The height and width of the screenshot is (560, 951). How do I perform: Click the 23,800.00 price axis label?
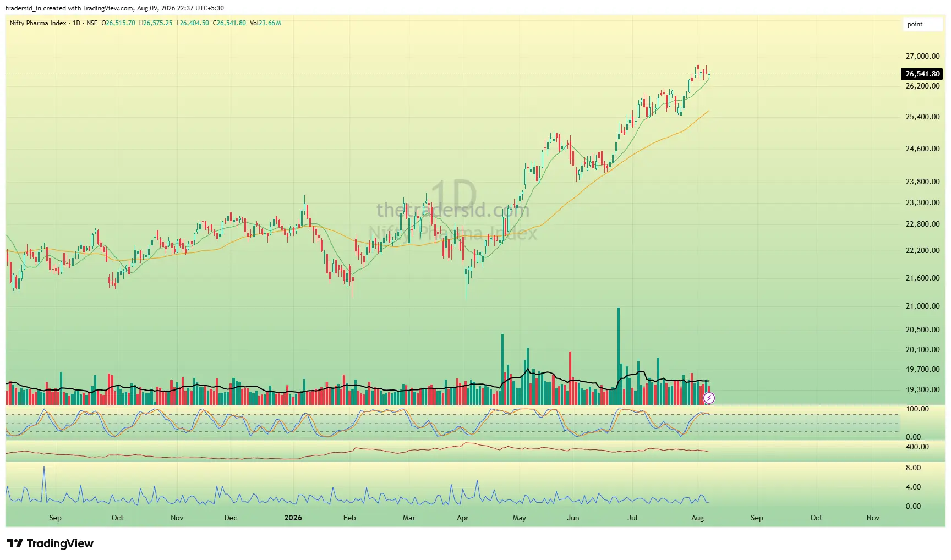click(922, 182)
